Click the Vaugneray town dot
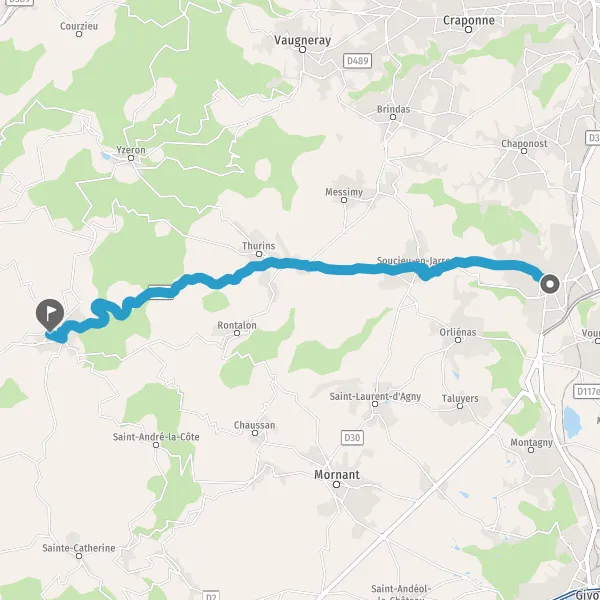Viewport: 600px width, 600px height. pos(303,49)
